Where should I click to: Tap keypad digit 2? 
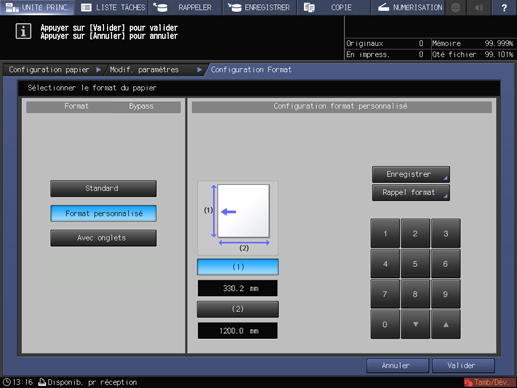(x=415, y=234)
